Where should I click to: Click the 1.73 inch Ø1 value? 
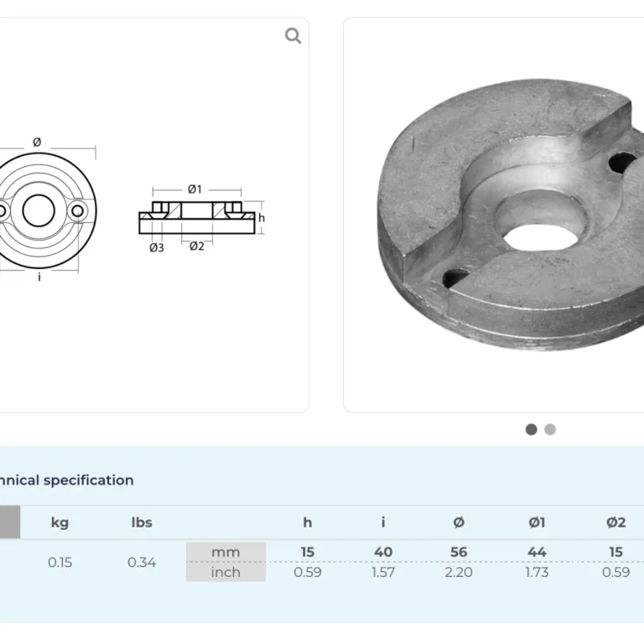[x=537, y=572]
